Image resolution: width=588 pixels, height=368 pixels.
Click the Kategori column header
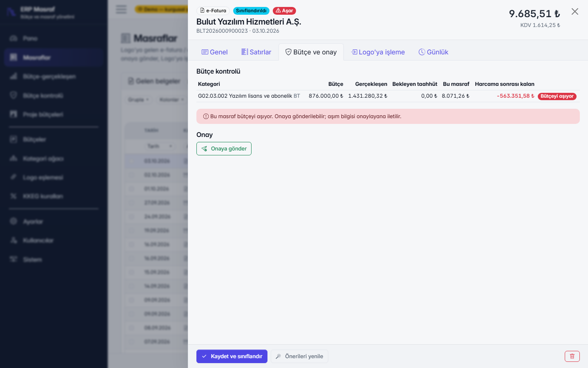click(209, 84)
